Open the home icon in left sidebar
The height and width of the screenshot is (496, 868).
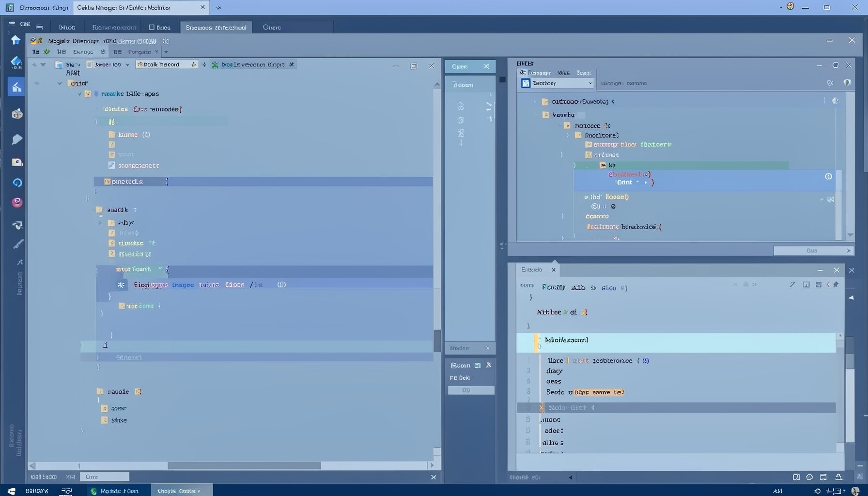(x=16, y=40)
